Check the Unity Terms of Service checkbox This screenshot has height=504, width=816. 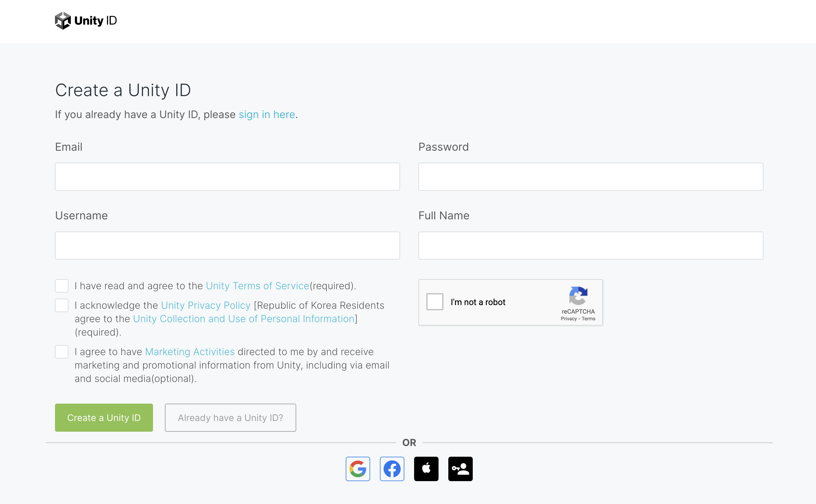pos(62,286)
